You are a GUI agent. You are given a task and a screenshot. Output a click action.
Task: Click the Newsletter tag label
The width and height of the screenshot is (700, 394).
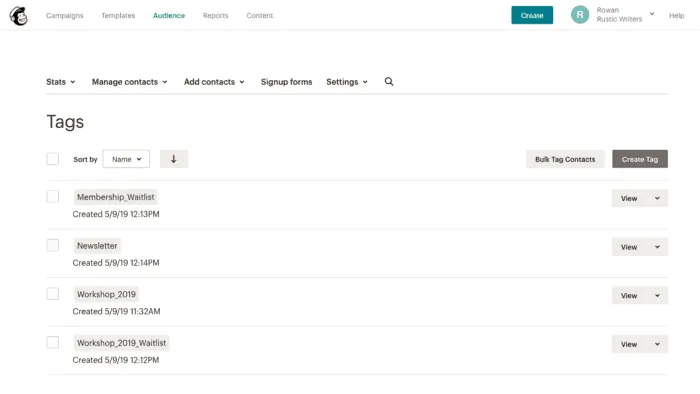[x=97, y=245]
